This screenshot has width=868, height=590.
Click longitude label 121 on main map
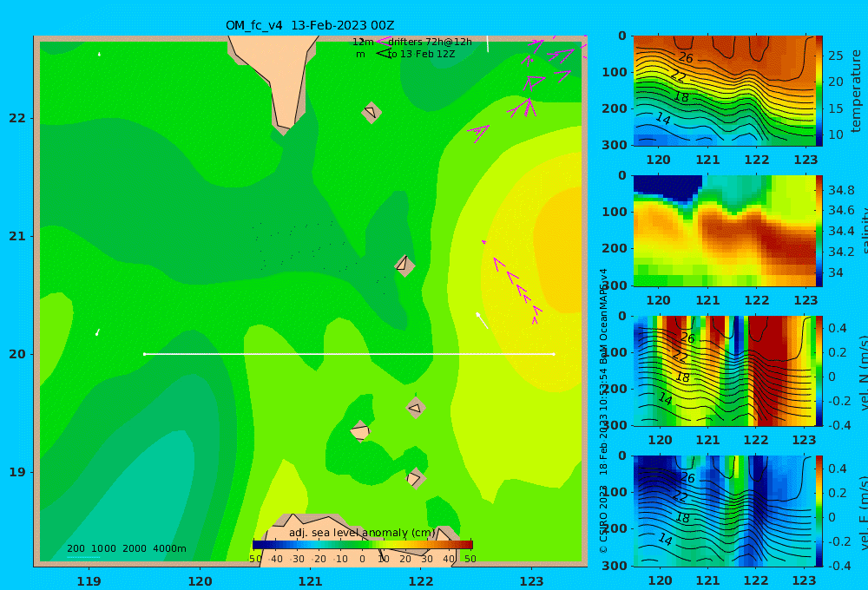[311, 581]
